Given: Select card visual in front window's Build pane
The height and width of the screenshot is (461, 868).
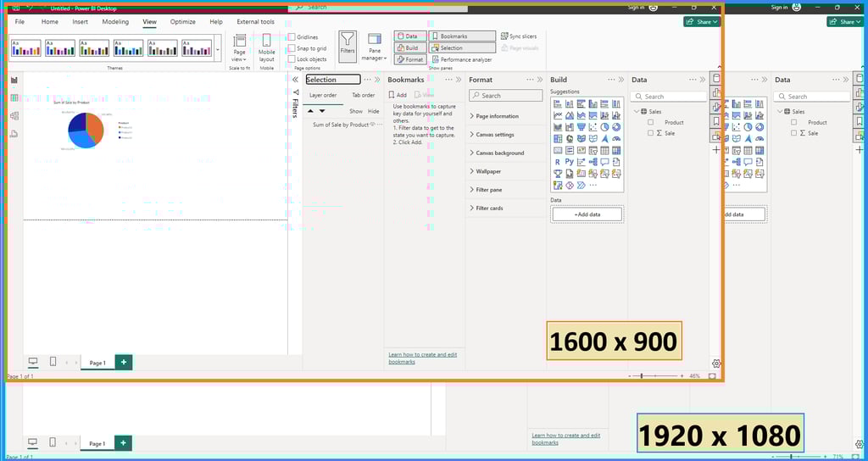Looking at the screenshot, I should point(558,151).
